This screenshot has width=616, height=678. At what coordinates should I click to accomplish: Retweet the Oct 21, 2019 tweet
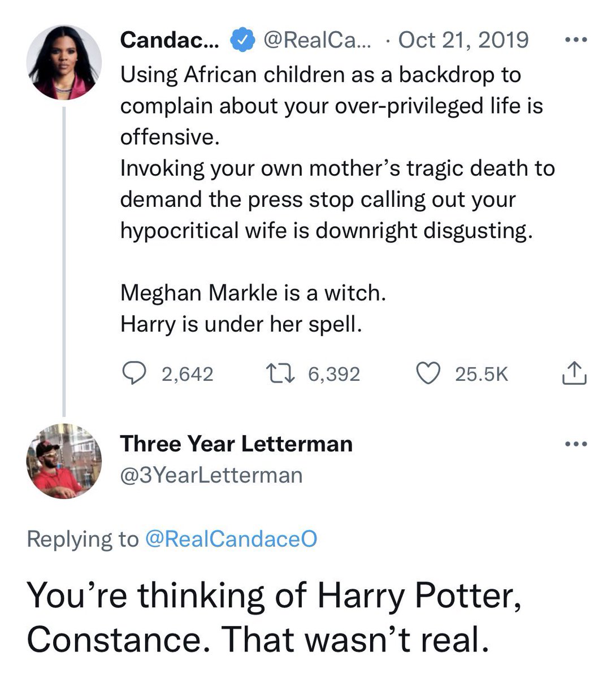pyautogui.click(x=280, y=373)
